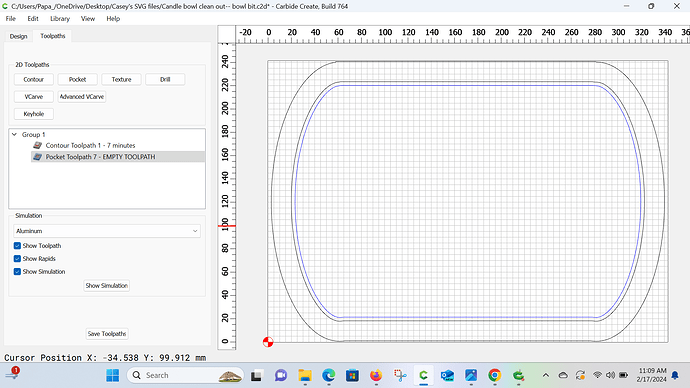This screenshot has width=690, height=388.
Task: Click the red zero origin marker on canvas
Action: click(x=268, y=342)
